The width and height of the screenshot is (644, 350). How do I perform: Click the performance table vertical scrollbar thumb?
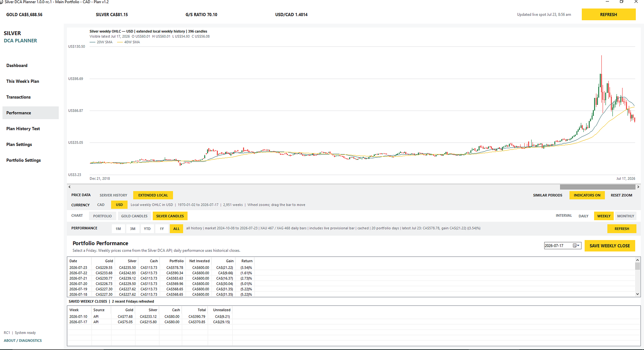point(638,266)
